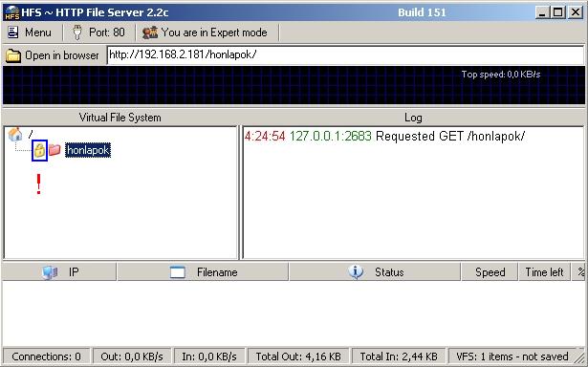The width and height of the screenshot is (588, 367).
Task: Click the HFS application icon in title bar
Action: tap(12, 12)
